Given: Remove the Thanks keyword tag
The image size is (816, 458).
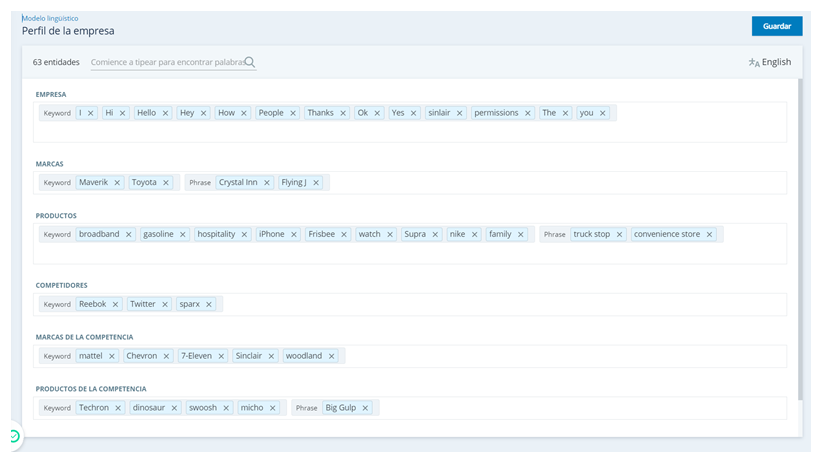Looking at the screenshot, I should (343, 113).
